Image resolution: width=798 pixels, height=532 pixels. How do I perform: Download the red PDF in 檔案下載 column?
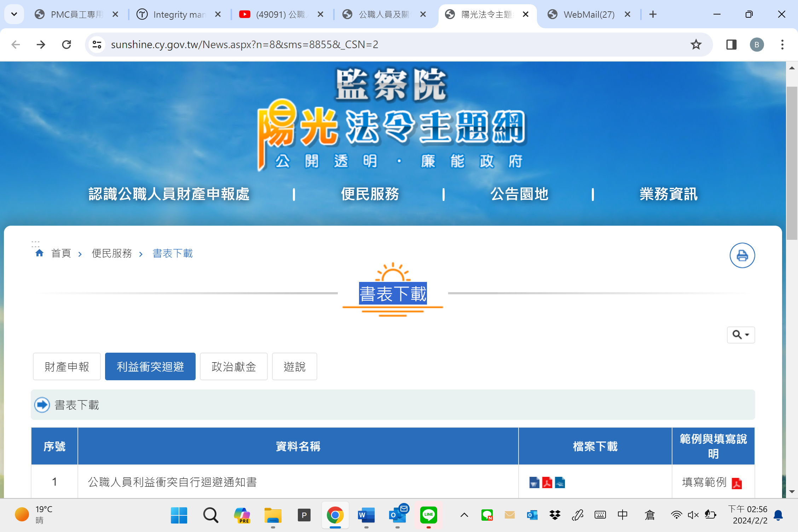(x=547, y=482)
